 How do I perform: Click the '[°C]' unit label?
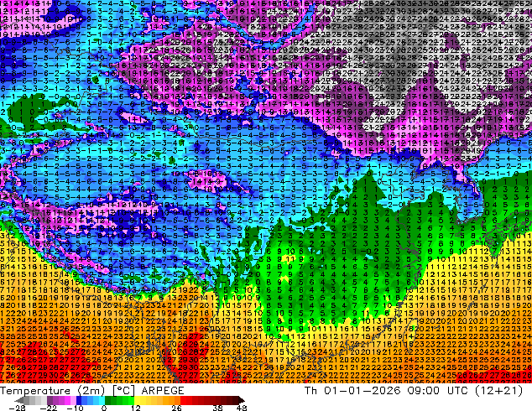(x=124, y=391)
